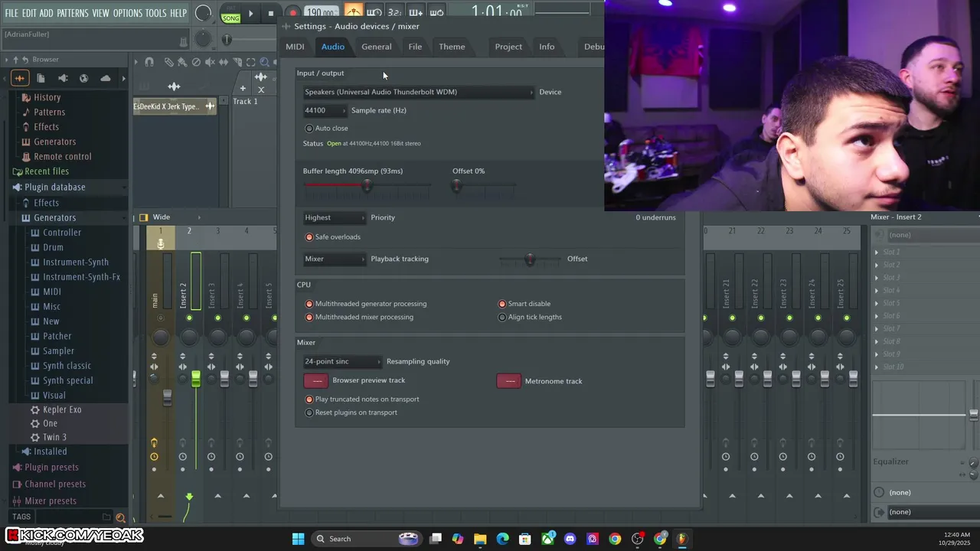Open the Windows Start menu
980x551 pixels.
click(298, 539)
